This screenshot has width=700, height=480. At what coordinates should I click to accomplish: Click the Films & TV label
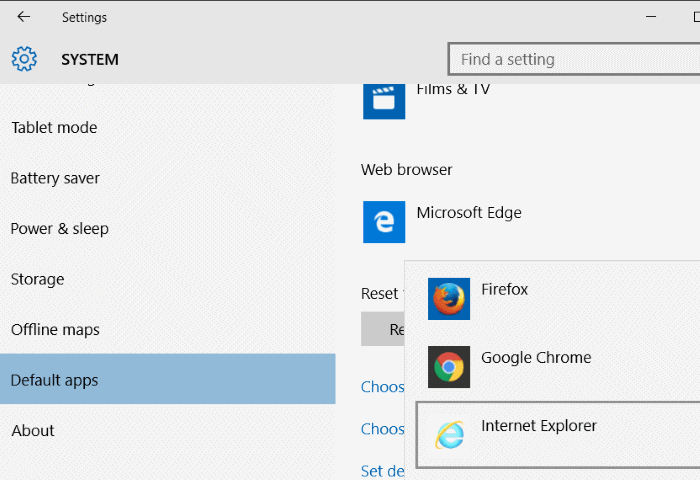pos(453,89)
